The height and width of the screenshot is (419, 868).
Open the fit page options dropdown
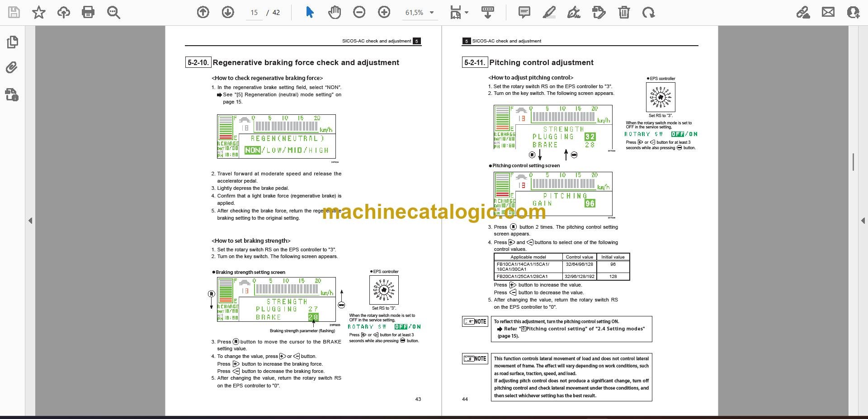459,12
